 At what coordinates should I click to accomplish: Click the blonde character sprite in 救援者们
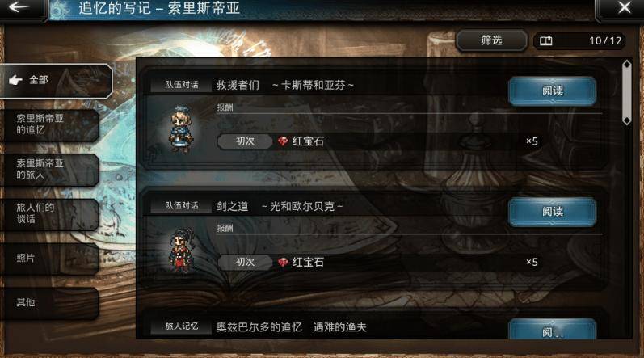[181, 129]
